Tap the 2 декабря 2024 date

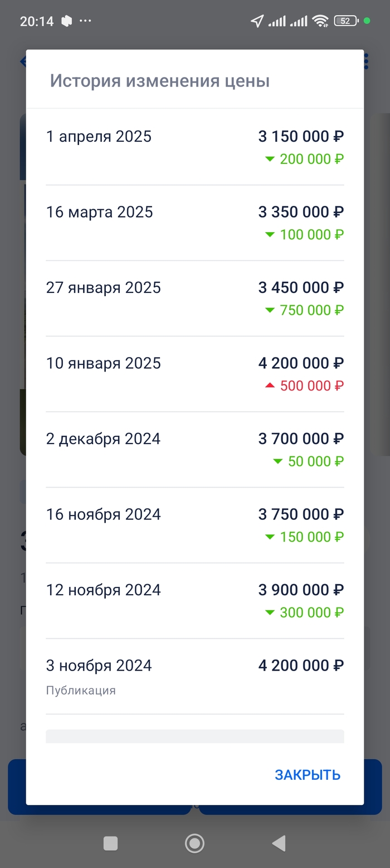coord(103,439)
